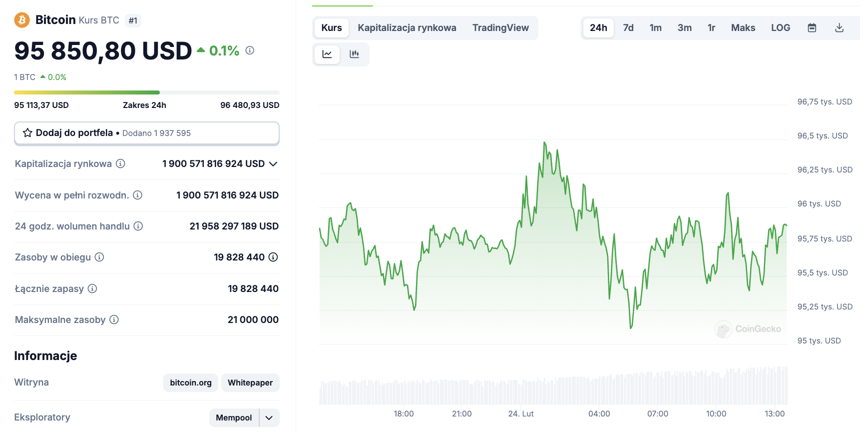Image resolution: width=868 pixels, height=432 pixels.
Task: Show info for Zasoby w obiegu label
Action: coord(99,257)
